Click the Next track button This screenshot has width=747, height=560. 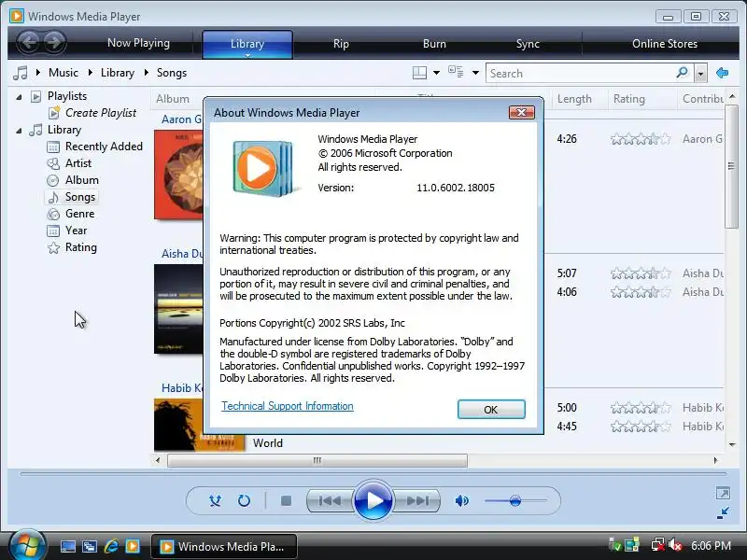click(417, 501)
